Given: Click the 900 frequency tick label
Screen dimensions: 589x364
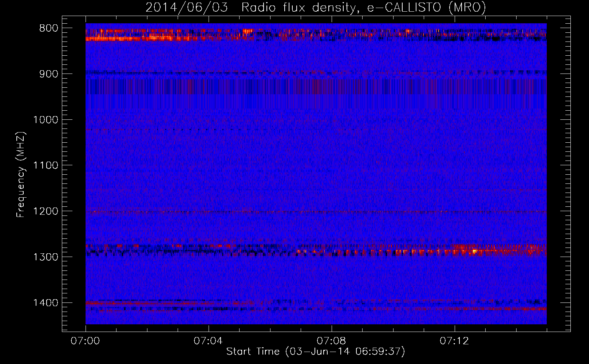Looking at the screenshot, I should tap(49, 74).
